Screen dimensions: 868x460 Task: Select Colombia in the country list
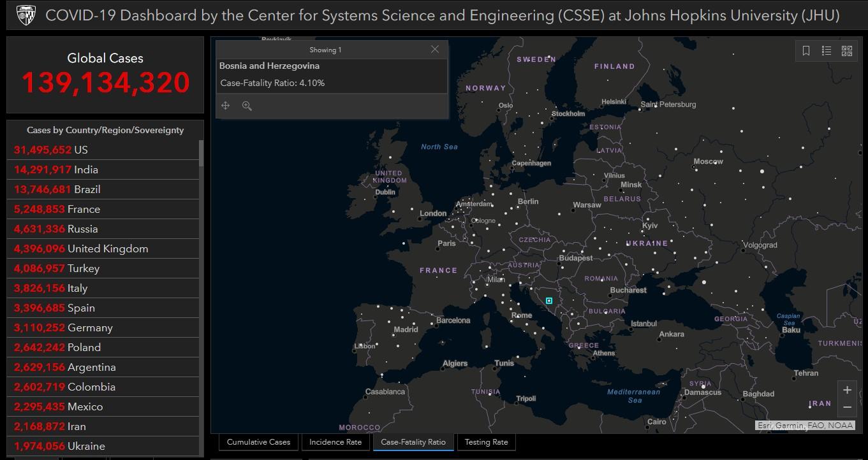pyautogui.click(x=103, y=387)
